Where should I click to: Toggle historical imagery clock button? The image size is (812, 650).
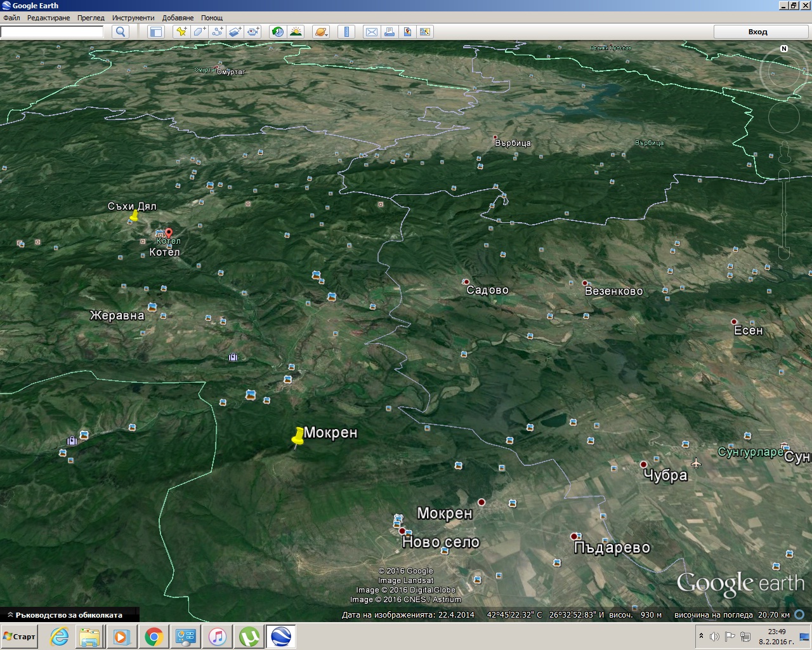click(x=277, y=32)
